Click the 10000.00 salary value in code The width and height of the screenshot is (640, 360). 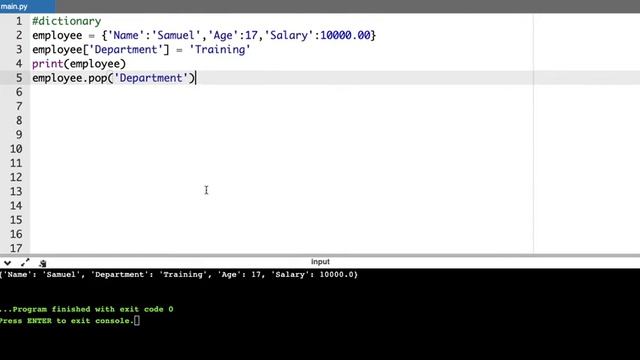345,36
